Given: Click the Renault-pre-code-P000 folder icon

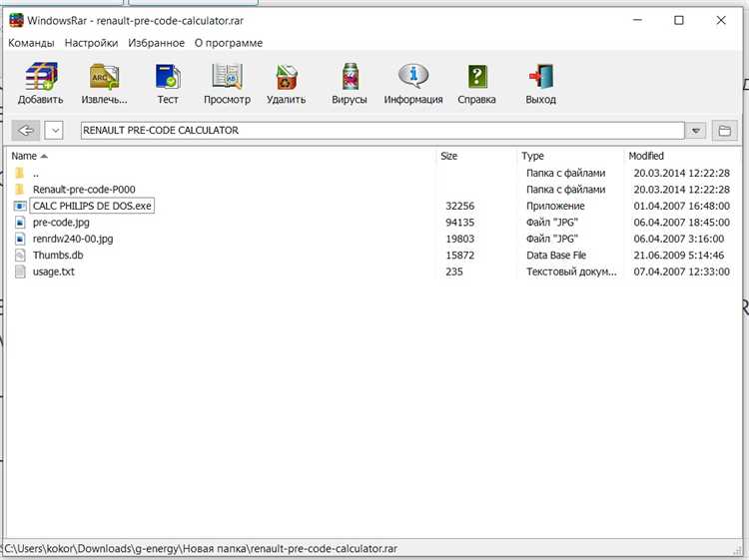Looking at the screenshot, I should 19,190.
